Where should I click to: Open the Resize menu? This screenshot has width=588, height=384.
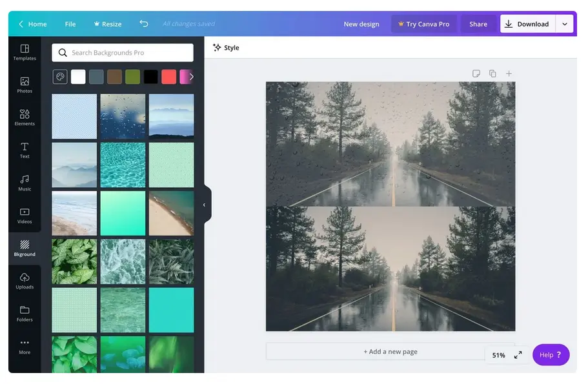107,24
